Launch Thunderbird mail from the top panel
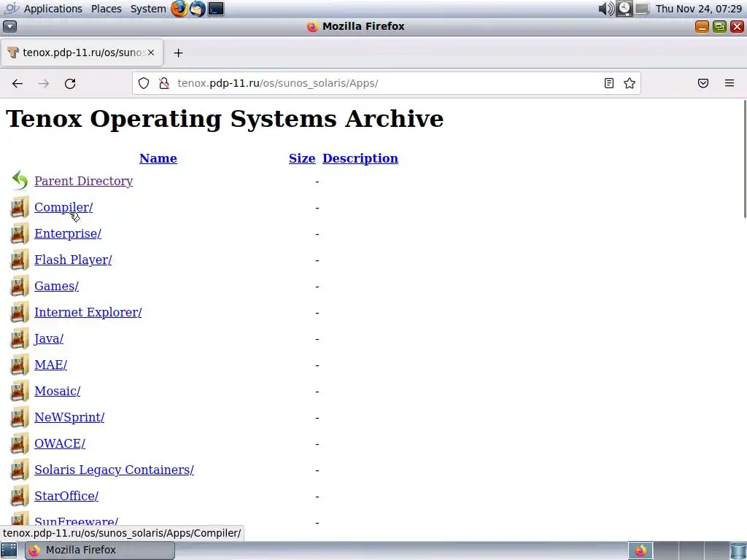Image resolution: width=747 pixels, height=560 pixels. point(197,9)
